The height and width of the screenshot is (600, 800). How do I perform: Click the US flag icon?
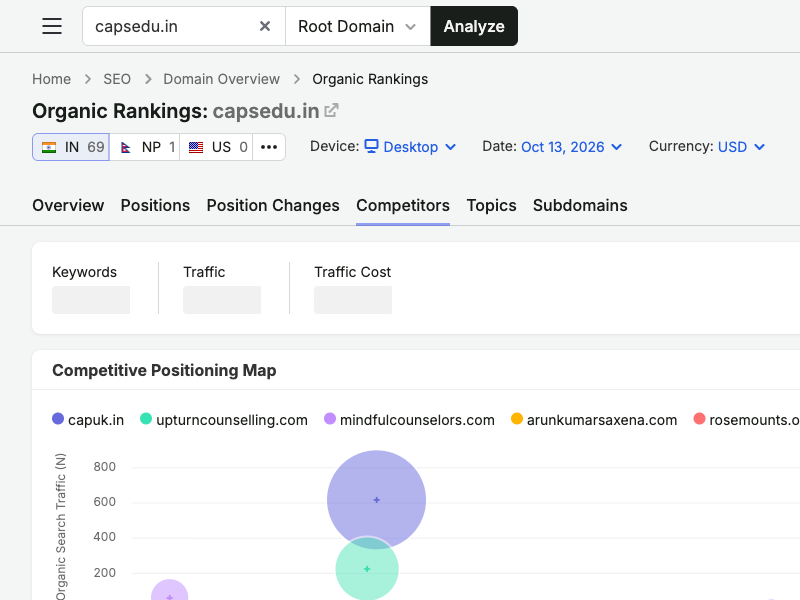click(196, 147)
